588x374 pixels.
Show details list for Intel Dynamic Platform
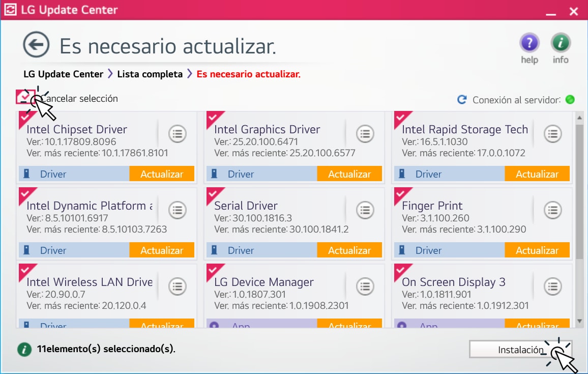pyautogui.click(x=178, y=210)
